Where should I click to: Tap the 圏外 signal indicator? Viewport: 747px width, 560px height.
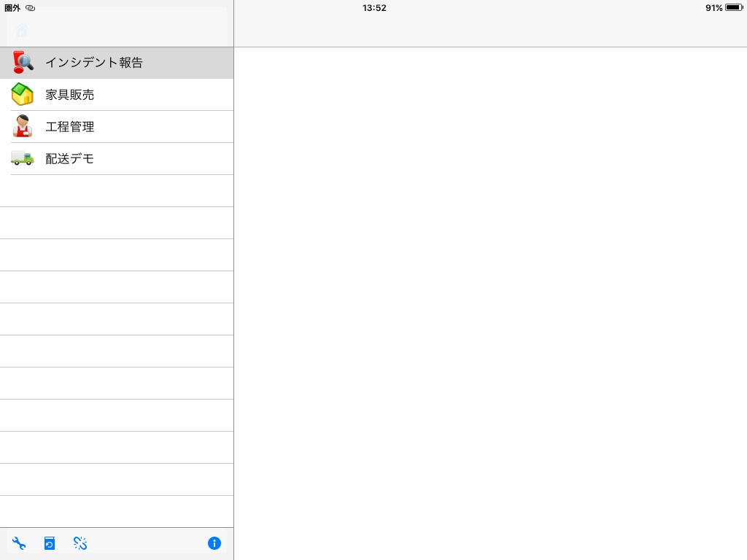pos(12,8)
